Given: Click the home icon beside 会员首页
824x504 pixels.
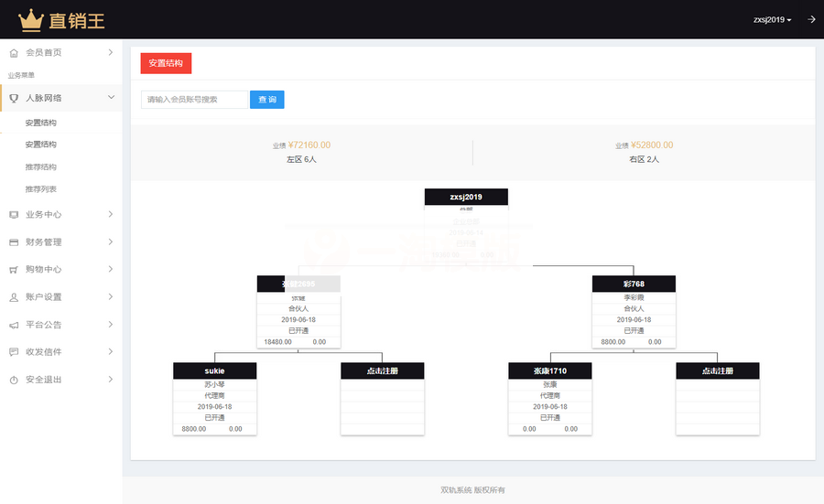Looking at the screenshot, I should 14,53.
